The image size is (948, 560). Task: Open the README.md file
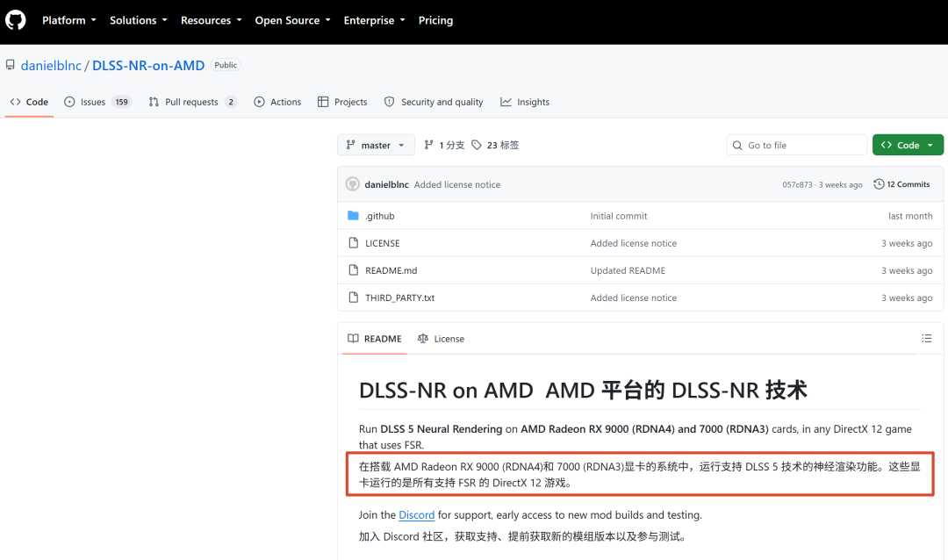[x=391, y=270]
